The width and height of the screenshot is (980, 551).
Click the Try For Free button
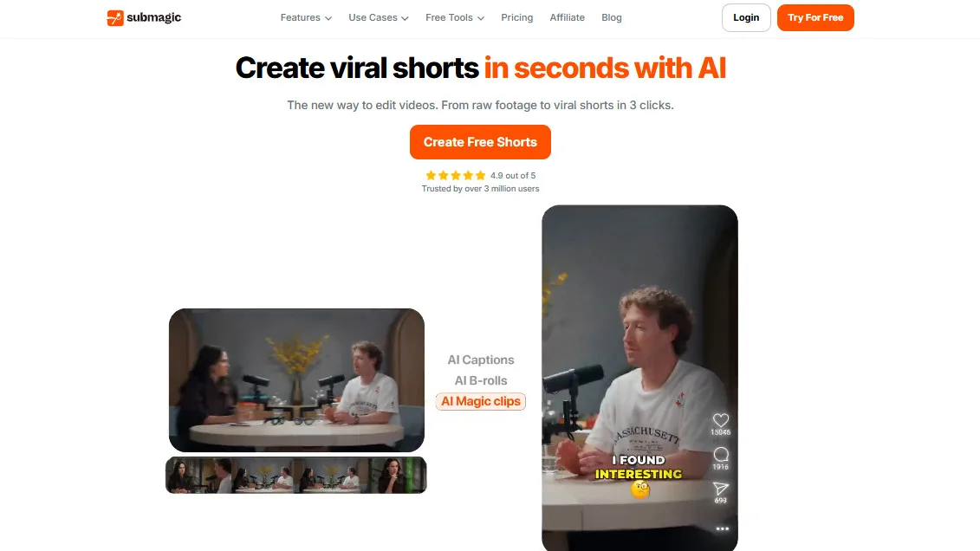coord(815,17)
